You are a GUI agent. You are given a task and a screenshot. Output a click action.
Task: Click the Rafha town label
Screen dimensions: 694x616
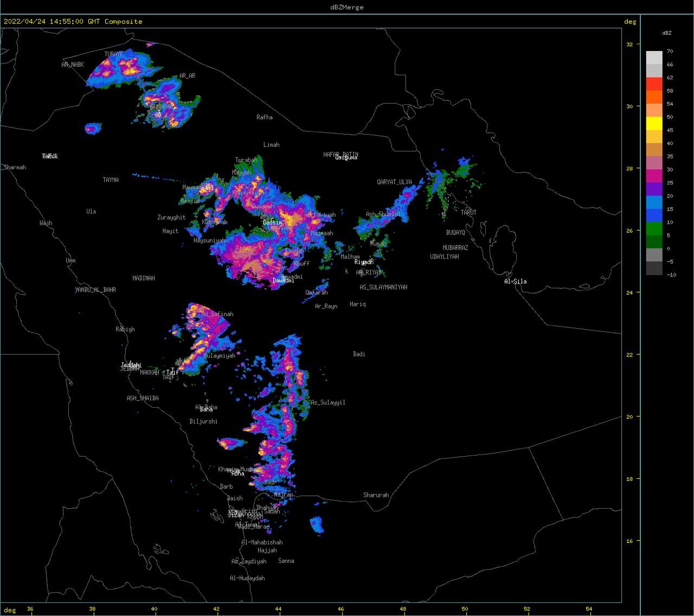265,117
